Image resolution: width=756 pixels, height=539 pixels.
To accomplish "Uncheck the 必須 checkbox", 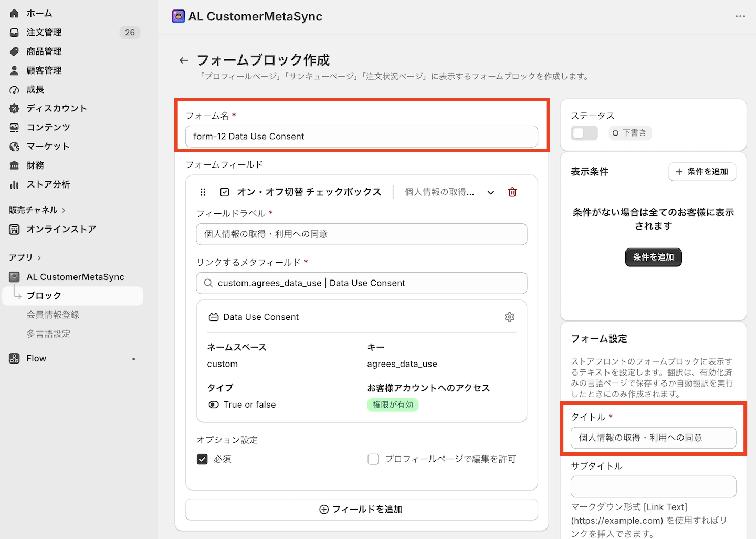I will pos(202,459).
